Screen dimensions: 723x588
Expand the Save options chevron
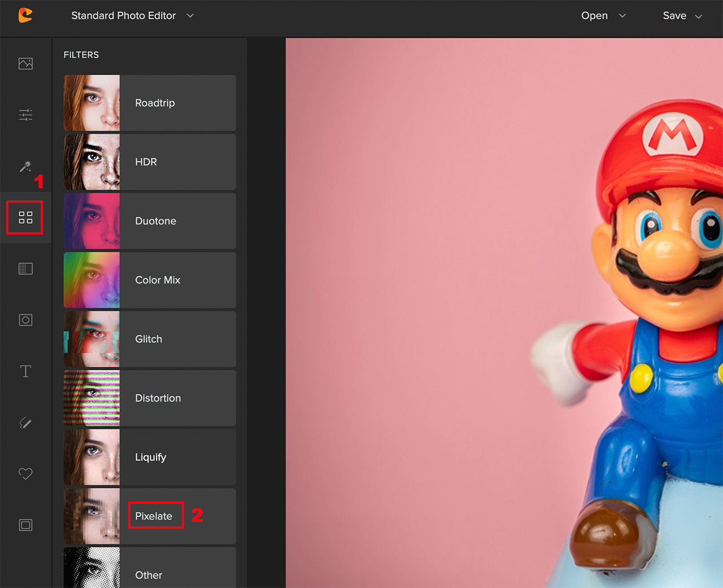point(699,16)
